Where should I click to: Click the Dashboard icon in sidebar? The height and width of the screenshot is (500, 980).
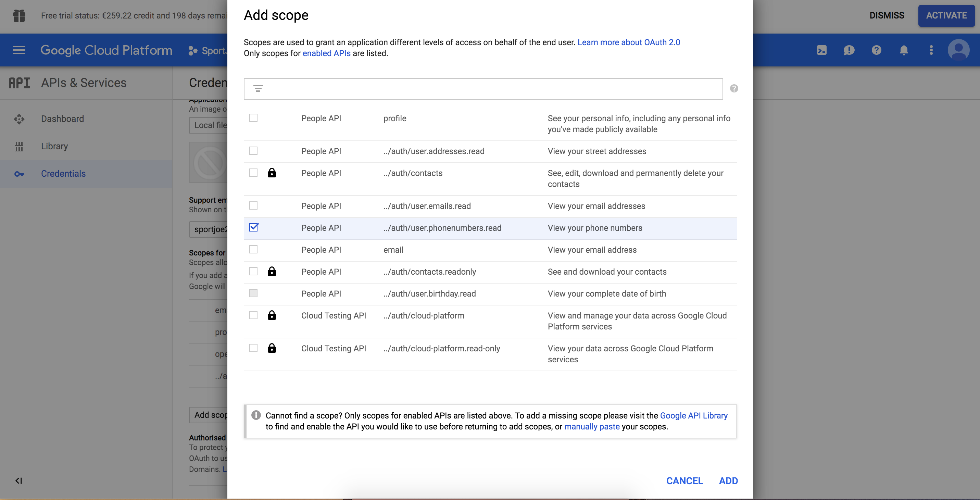coord(19,119)
